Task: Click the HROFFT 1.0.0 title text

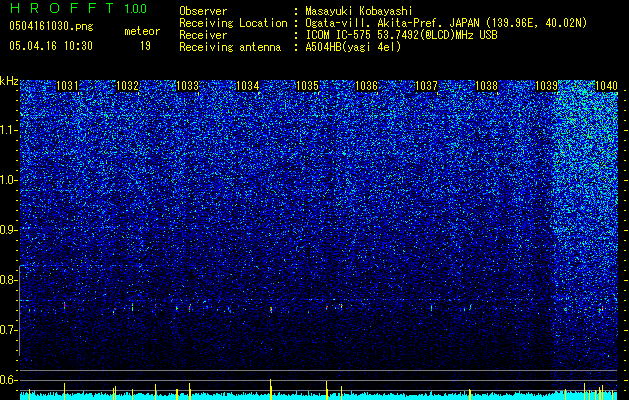Action: pos(78,8)
